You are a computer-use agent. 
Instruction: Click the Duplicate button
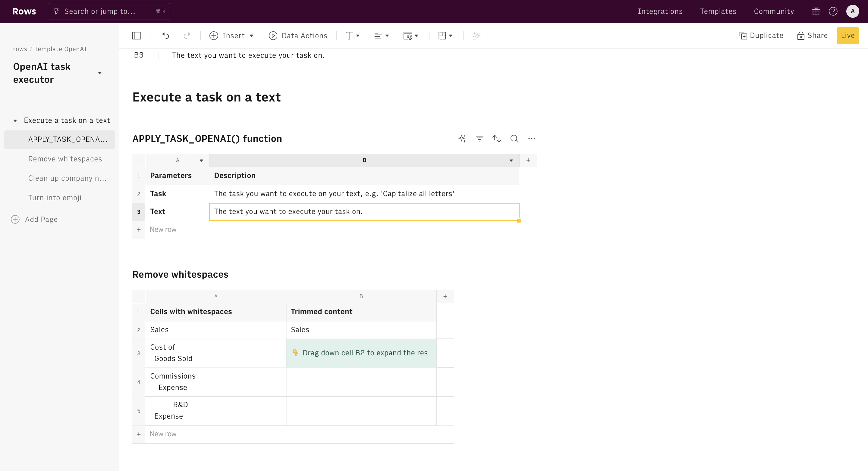[761, 36]
